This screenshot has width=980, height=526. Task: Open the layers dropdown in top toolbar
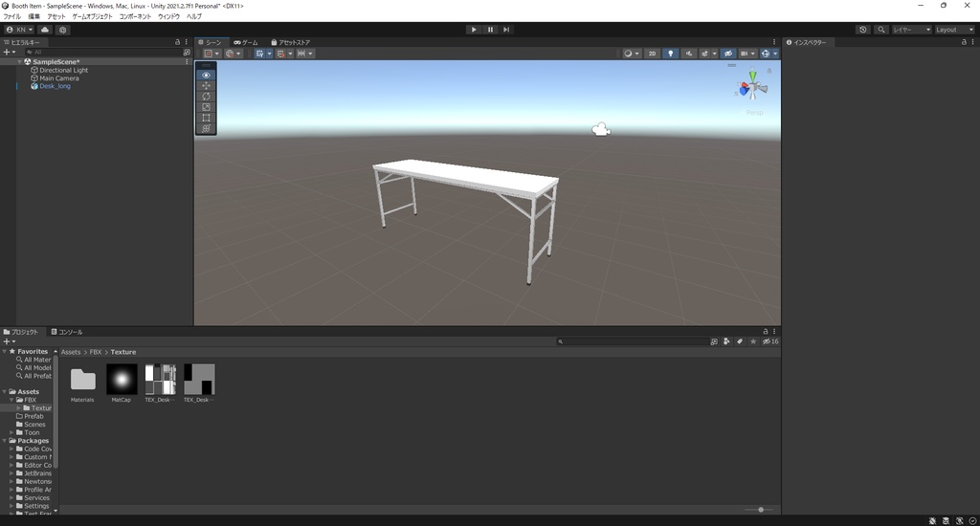pos(911,30)
